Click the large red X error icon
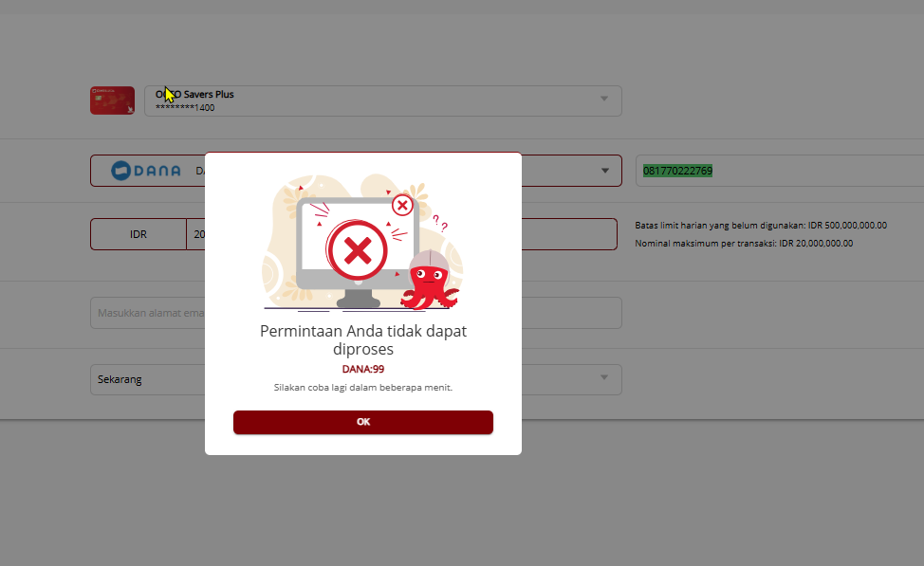This screenshot has height=566, width=924. (x=357, y=250)
